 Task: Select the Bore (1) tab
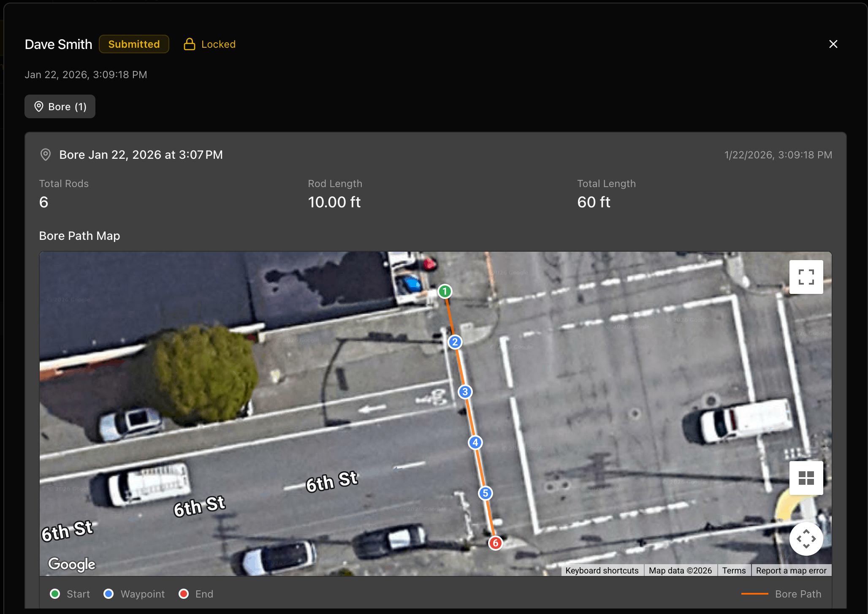pyautogui.click(x=60, y=106)
